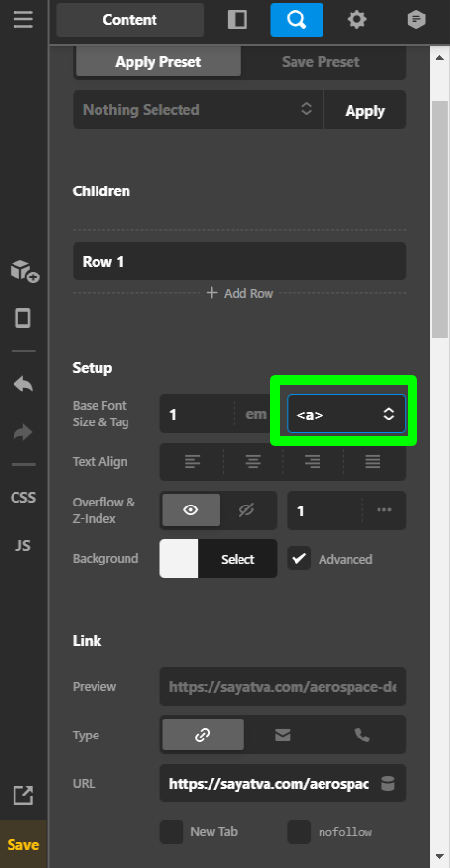Enable the nofollow checkbox

click(x=299, y=832)
